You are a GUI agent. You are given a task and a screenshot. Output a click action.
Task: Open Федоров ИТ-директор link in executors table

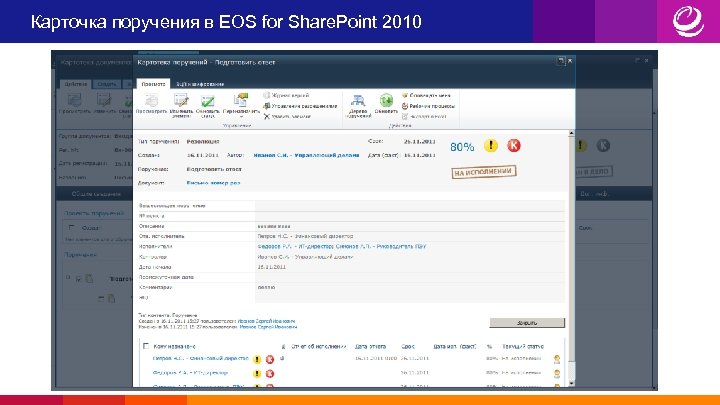[190, 373]
